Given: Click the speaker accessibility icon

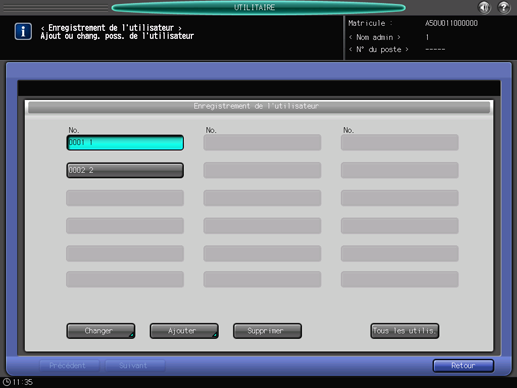Looking at the screenshot, I should pos(484,7).
